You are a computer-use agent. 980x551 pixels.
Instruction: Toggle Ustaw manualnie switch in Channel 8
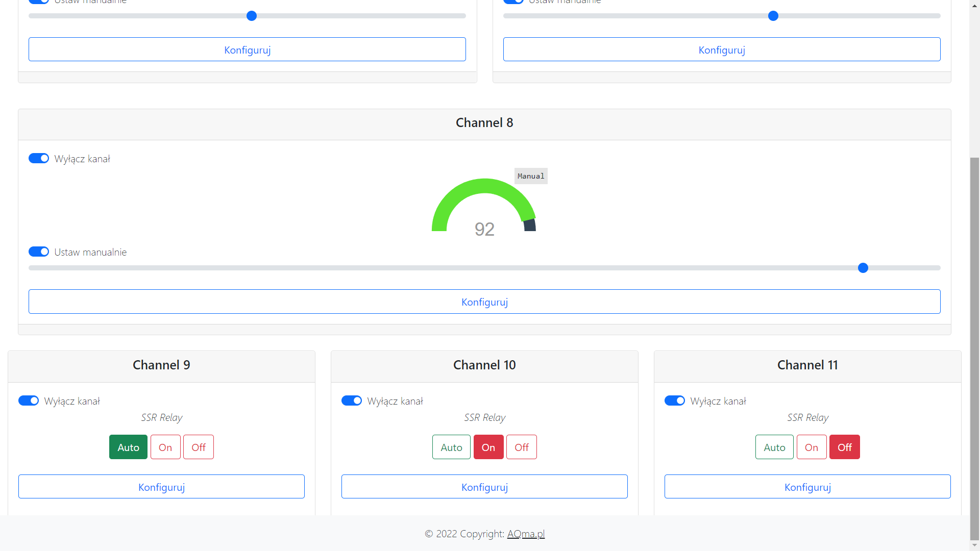tap(39, 252)
